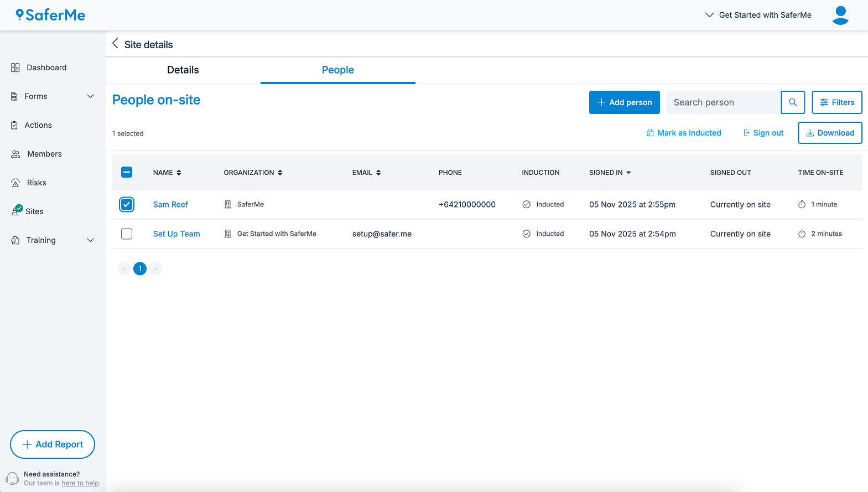Viewport: 868px width, 492px height.
Task: Uncheck the Sam Reef row checkbox
Action: 127,205
